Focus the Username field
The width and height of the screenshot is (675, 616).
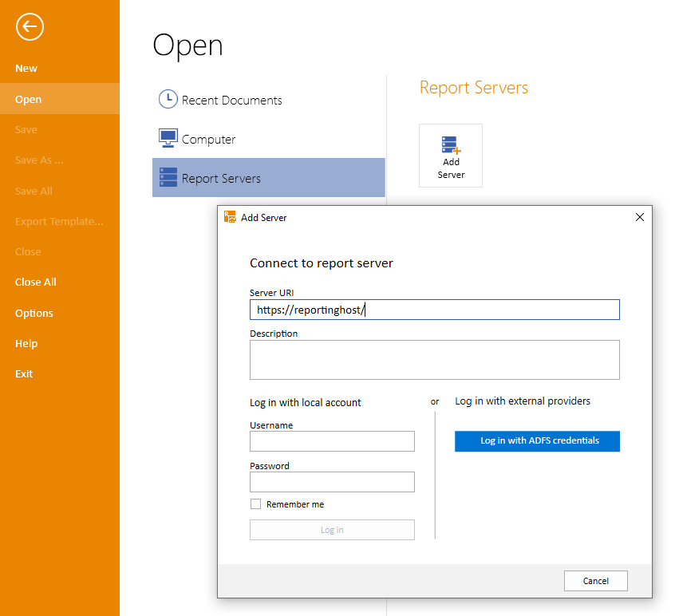(332, 441)
